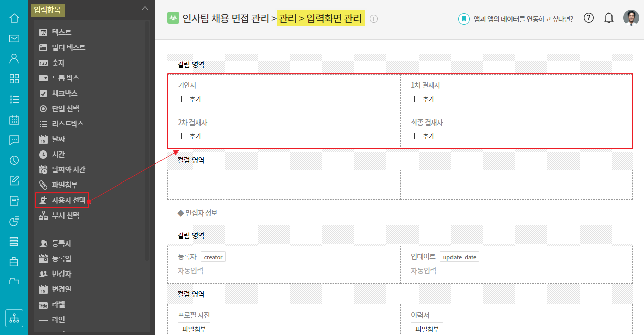Select the 드롭 박스 input item
Image resolution: width=644 pixels, height=335 pixels.
(x=65, y=78)
